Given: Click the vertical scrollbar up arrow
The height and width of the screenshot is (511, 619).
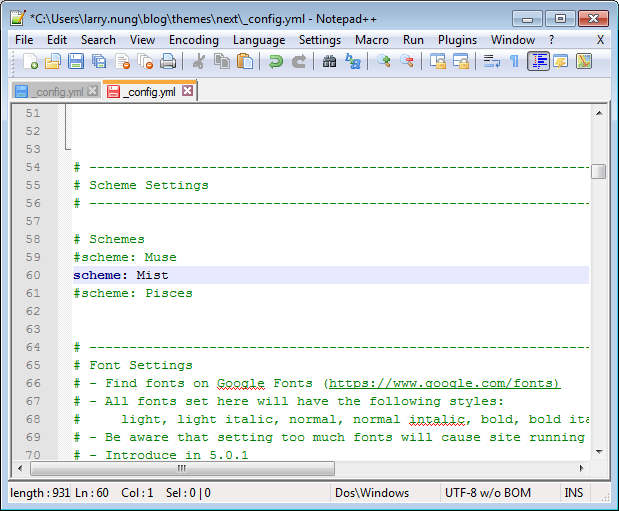Looking at the screenshot, I should (x=599, y=113).
